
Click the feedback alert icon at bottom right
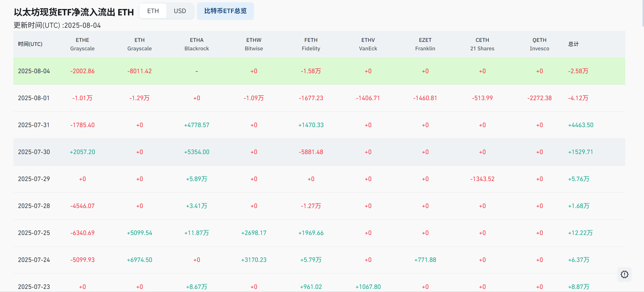pyautogui.click(x=624, y=274)
